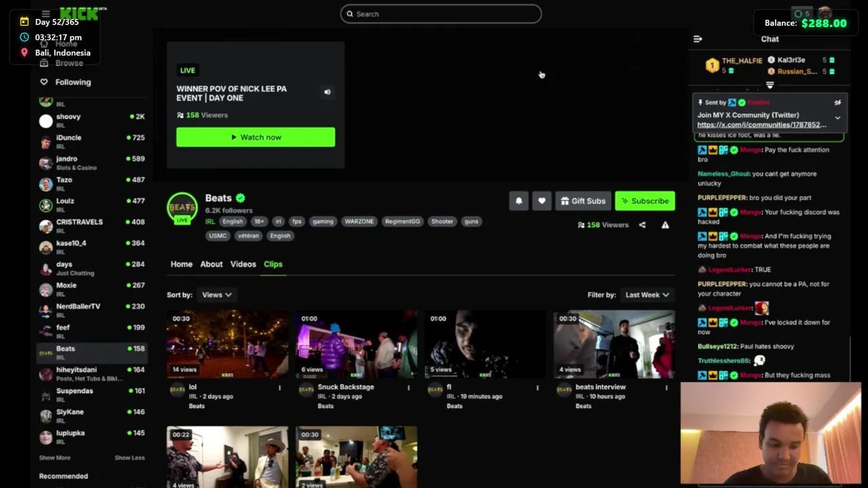Image resolution: width=868 pixels, height=488 pixels.
Task: Open options menu for 'lol' clip
Action: [x=279, y=388]
